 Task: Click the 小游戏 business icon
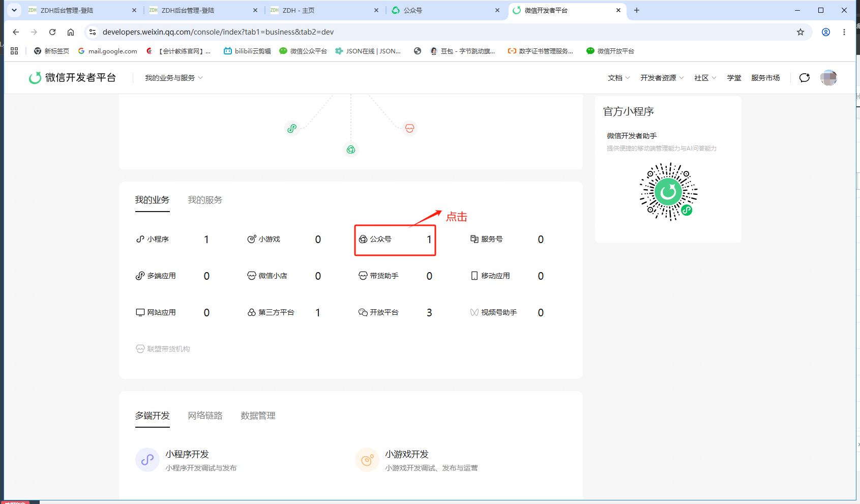(x=252, y=239)
